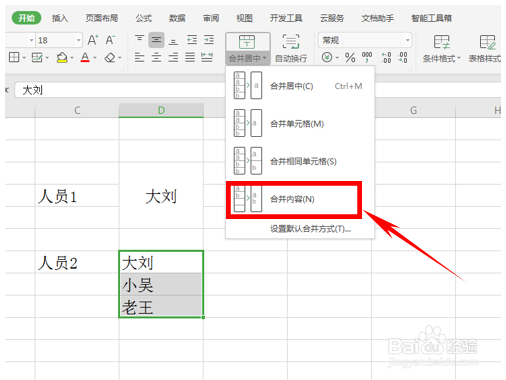
Task: Open the 视图 tab
Action: click(x=244, y=18)
